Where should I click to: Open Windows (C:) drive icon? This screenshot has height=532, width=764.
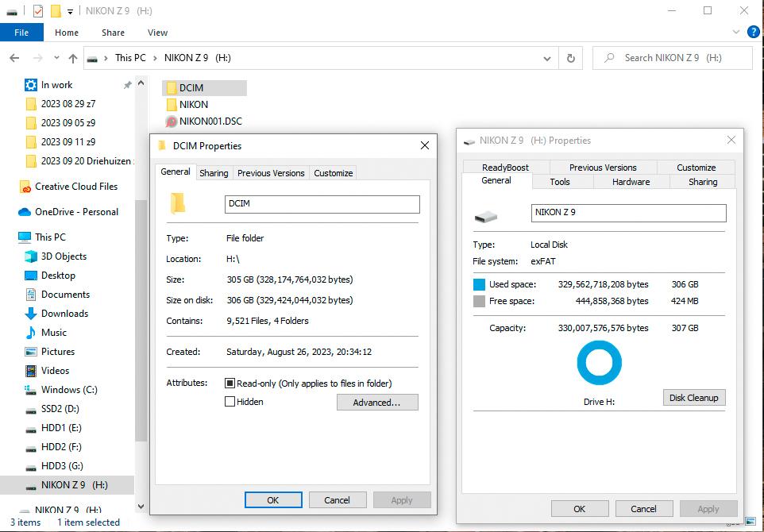pos(31,390)
